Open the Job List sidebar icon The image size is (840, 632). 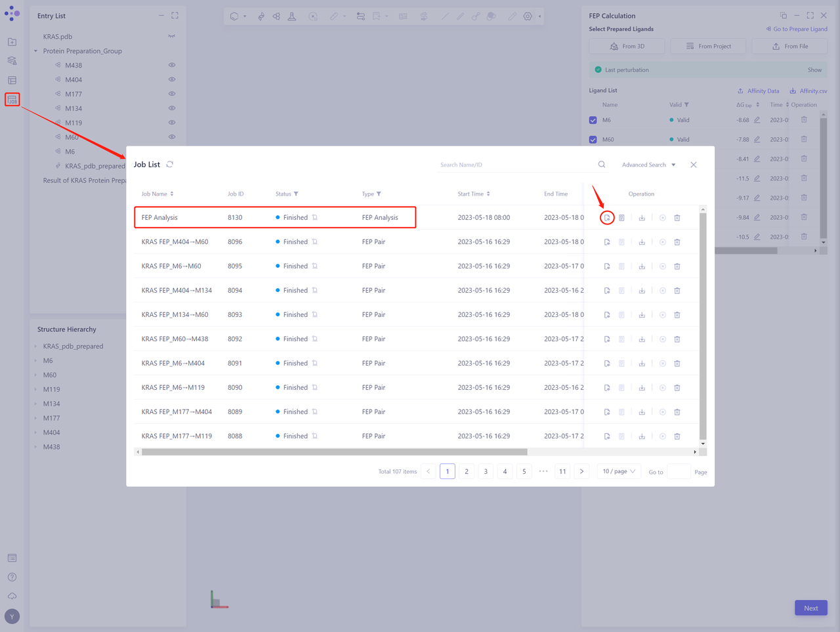[x=12, y=100]
